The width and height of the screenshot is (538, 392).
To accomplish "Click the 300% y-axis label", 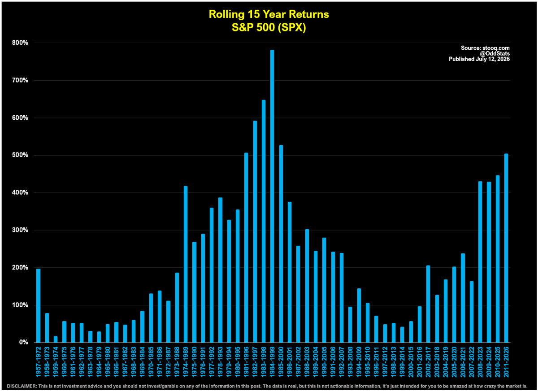I will pyautogui.click(x=20, y=230).
